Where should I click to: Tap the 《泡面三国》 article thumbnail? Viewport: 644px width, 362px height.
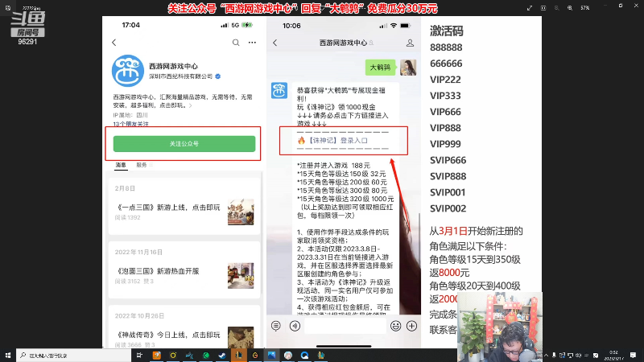tap(241, 276)
